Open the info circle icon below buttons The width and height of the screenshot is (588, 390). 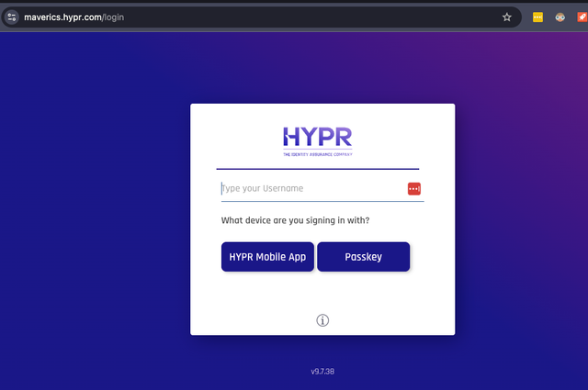tap(322, 320)
